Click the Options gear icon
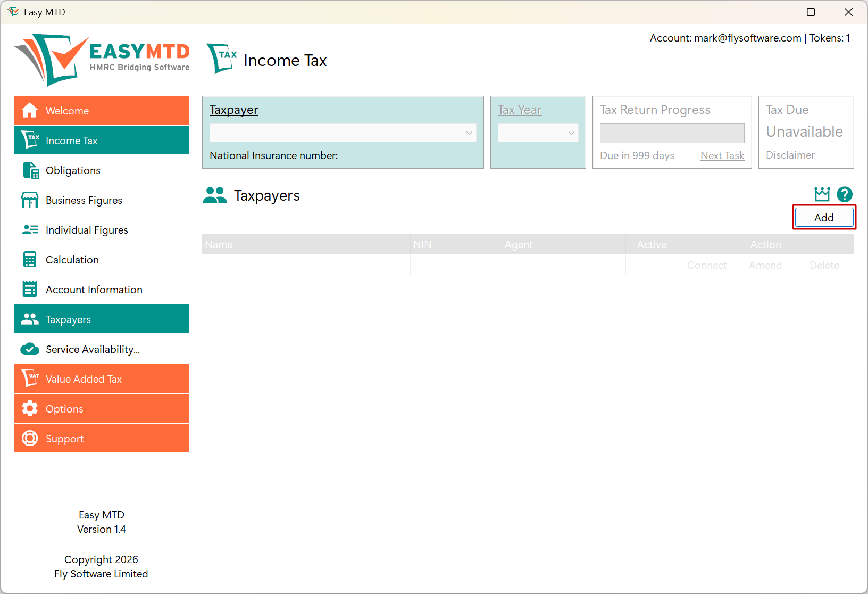 point(30,408)
